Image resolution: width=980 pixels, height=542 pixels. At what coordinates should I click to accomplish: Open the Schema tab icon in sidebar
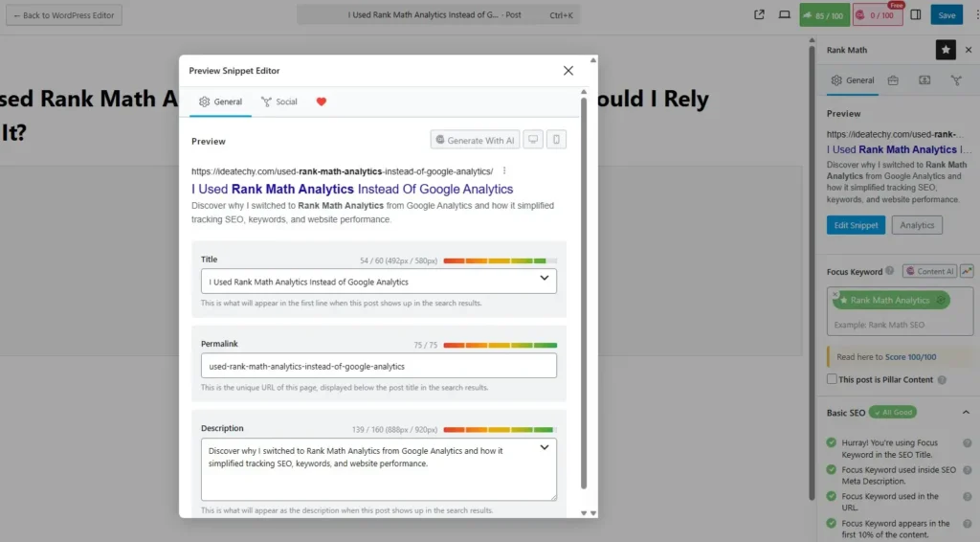pos(924,80)
